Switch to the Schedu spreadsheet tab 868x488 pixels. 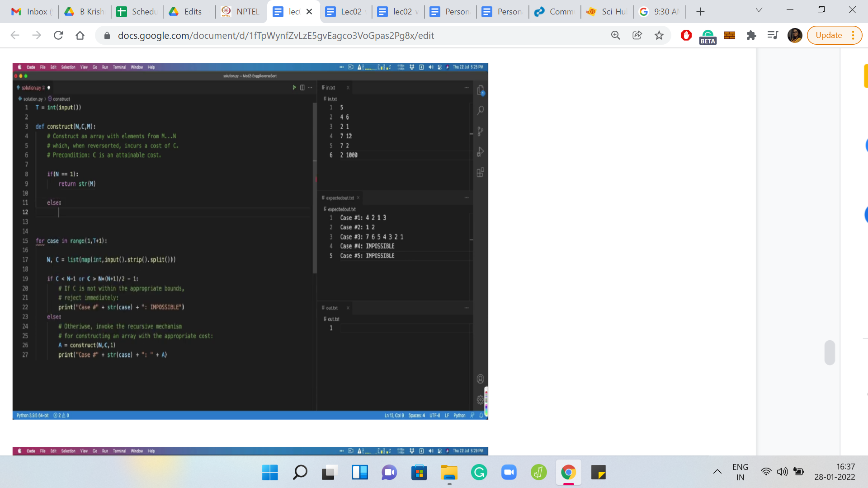137,12
